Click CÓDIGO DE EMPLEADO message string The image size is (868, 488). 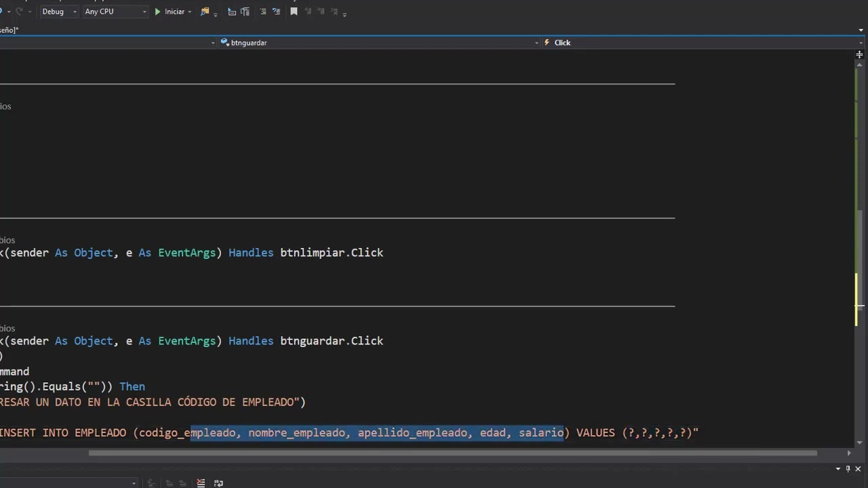tap(237, 402)
